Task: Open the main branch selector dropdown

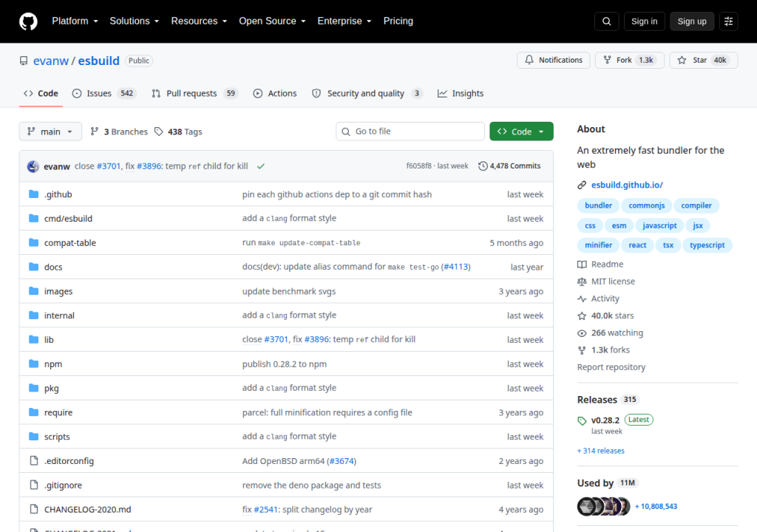Action: pos(50,132)
